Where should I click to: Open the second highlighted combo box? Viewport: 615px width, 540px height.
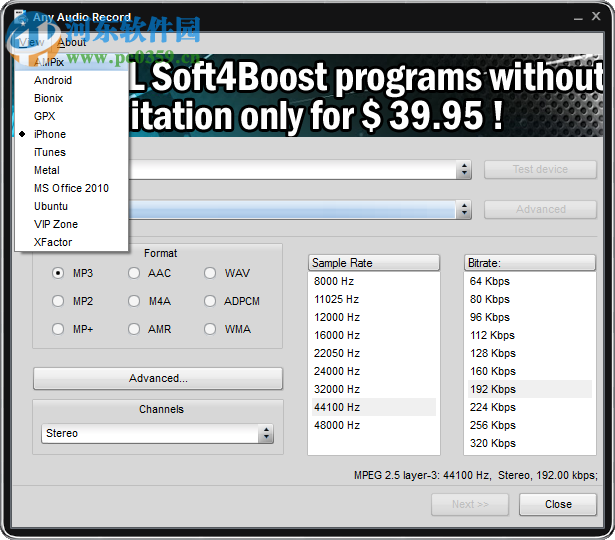tap(464, 210)
